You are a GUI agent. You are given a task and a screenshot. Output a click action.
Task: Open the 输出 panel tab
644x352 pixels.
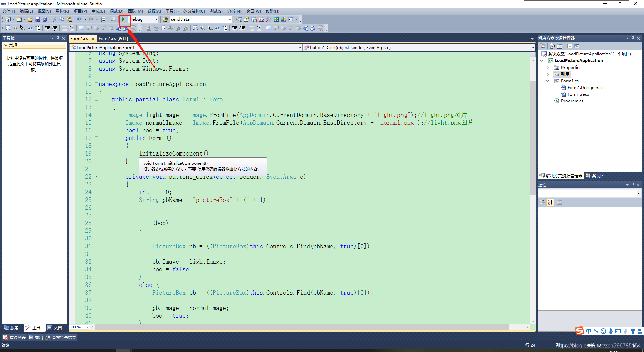(x=36, y=337)
